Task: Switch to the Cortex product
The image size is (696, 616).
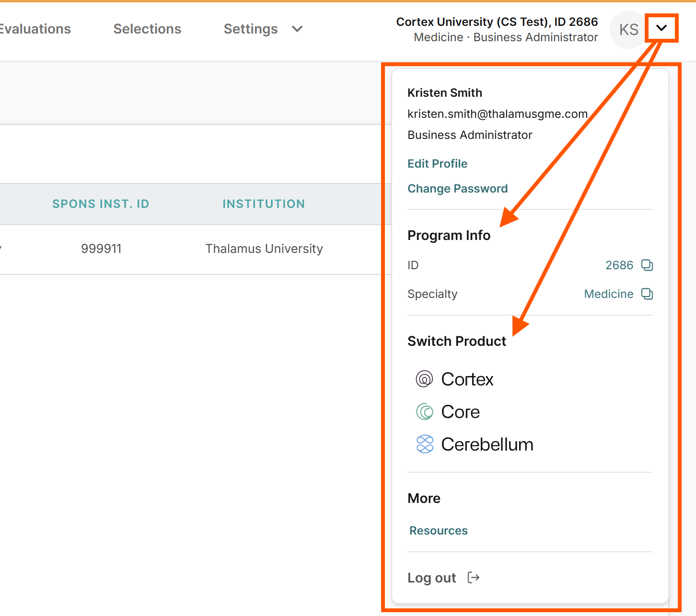Action: (454, 379)
